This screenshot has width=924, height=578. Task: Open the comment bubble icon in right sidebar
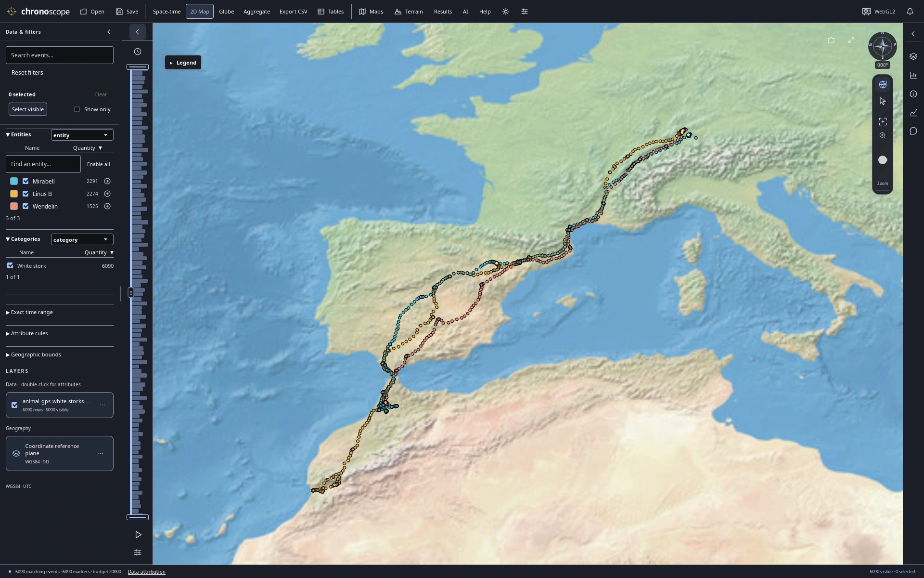tap(913, 131)
